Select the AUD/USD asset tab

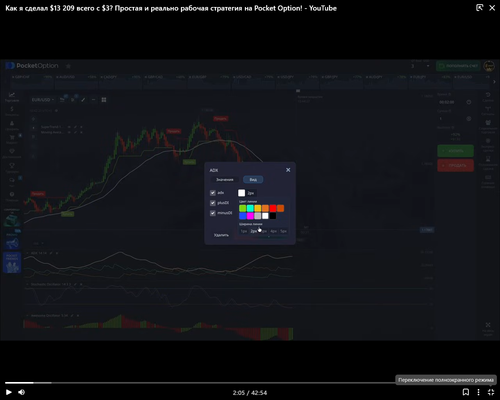tap(77, 81)
